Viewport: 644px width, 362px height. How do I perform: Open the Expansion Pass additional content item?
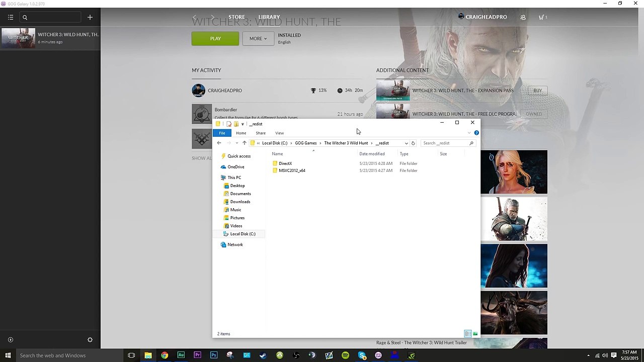[462, 90]
